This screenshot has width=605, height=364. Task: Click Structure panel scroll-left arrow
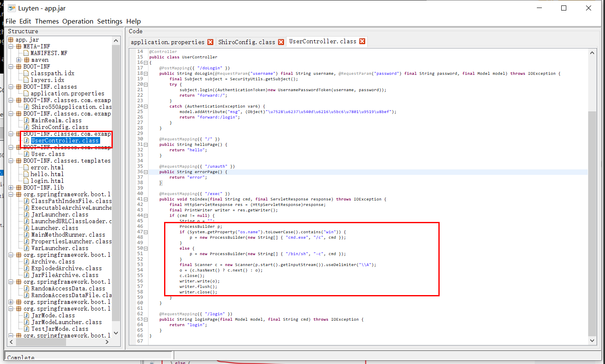point(12,342)
